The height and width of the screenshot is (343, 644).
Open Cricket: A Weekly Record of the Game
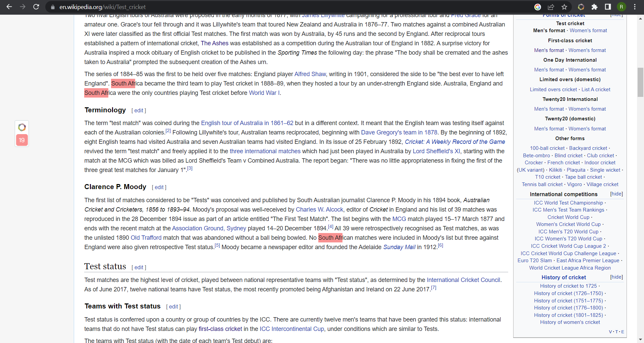click(x=455, y=142)
